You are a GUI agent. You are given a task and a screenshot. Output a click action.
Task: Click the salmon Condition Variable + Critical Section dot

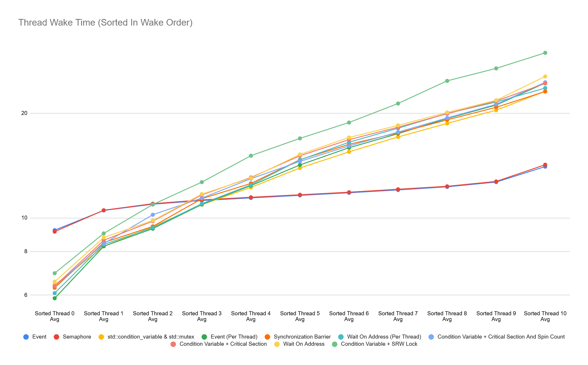tap(173, 344)
